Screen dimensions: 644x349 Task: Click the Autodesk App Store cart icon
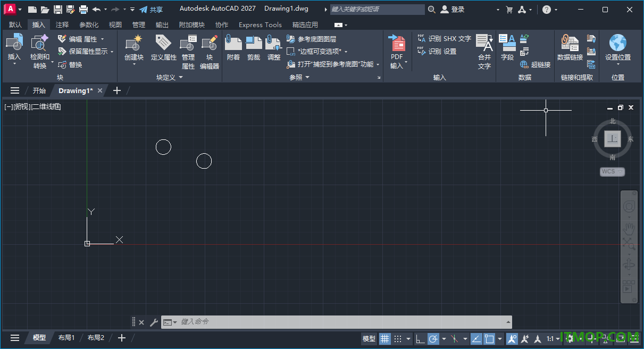click(x=509, y=10)
